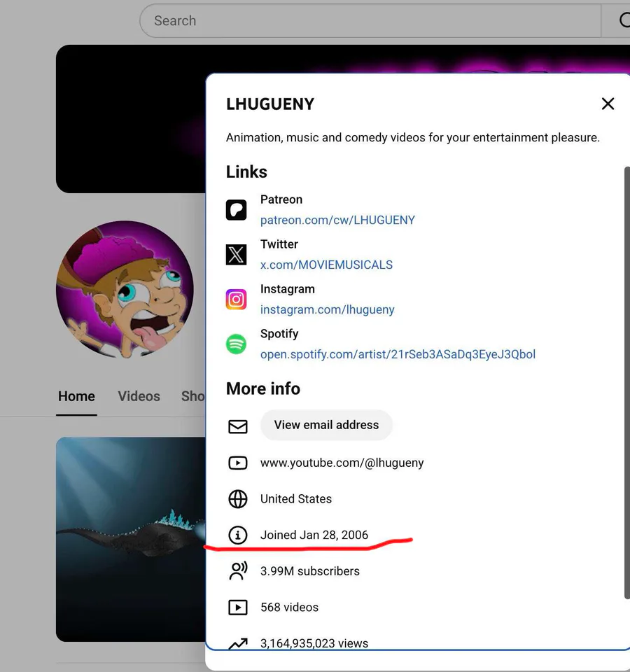Click the globe icon beside United States

(x=237, y=499)
